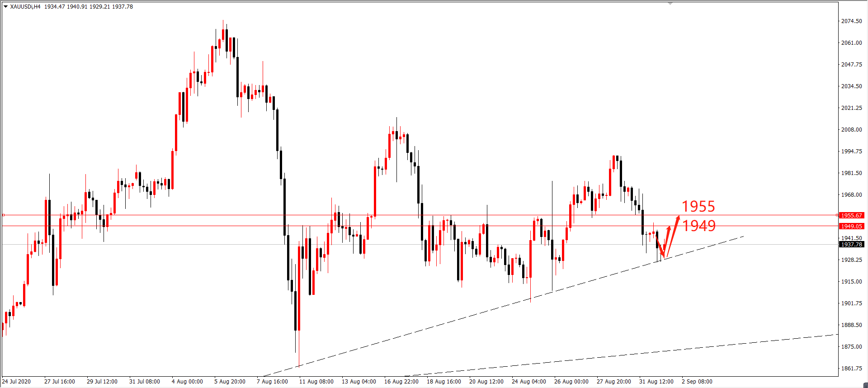Click the 1937.78 close value in header
This screenshot has height=388, width=868.
click(123, 7)
